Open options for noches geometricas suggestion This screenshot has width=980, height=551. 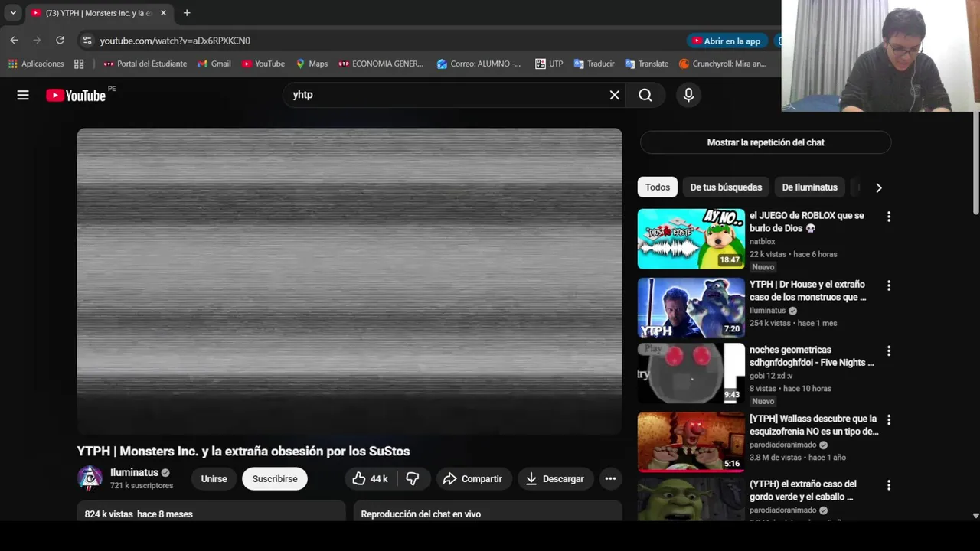[x=888, y=351]
